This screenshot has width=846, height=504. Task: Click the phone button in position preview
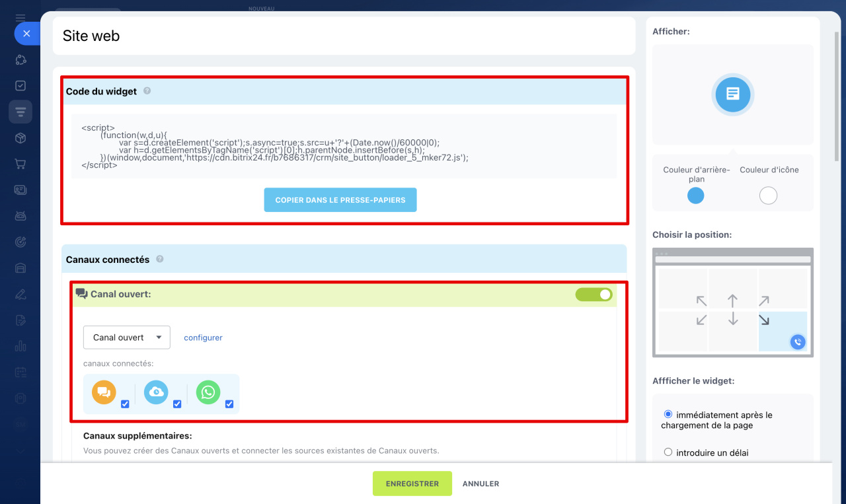pyautogui.click(x=798, y=342)
